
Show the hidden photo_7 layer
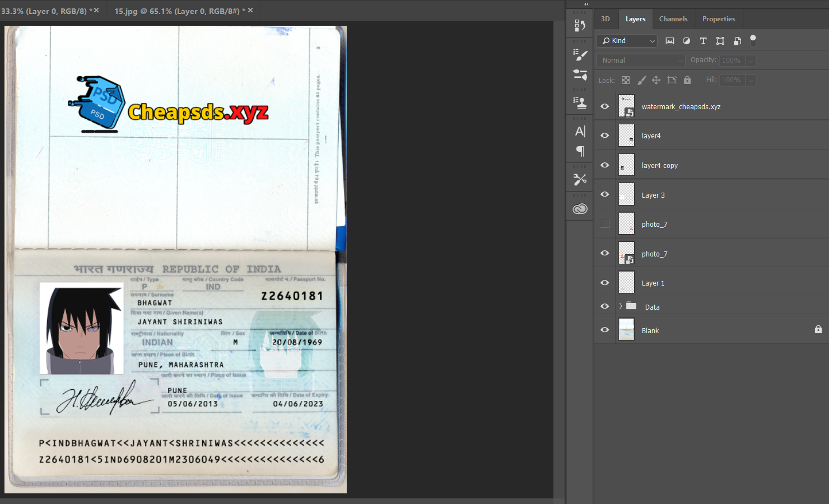[605, 224]
